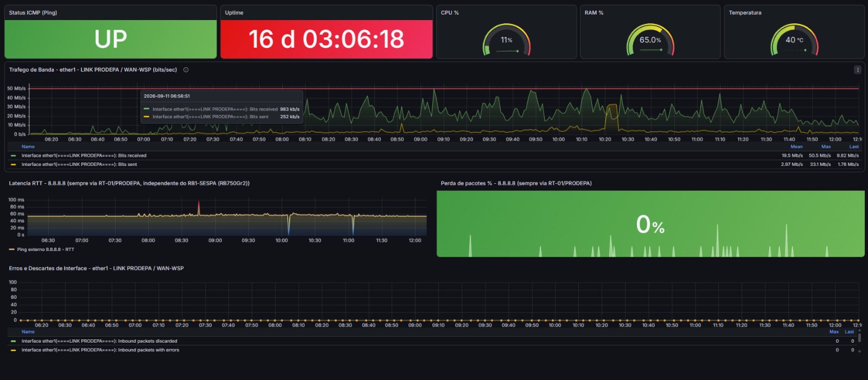
Task: Sort the errors legend by Last column
Action: [850, 332]
